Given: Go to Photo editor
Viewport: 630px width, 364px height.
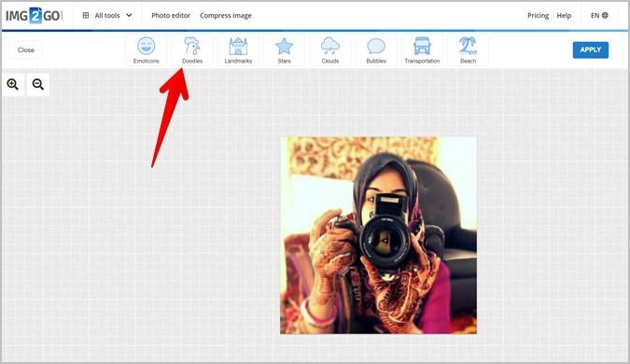Looking at the screenshot, I should click(x=171, y=15).
